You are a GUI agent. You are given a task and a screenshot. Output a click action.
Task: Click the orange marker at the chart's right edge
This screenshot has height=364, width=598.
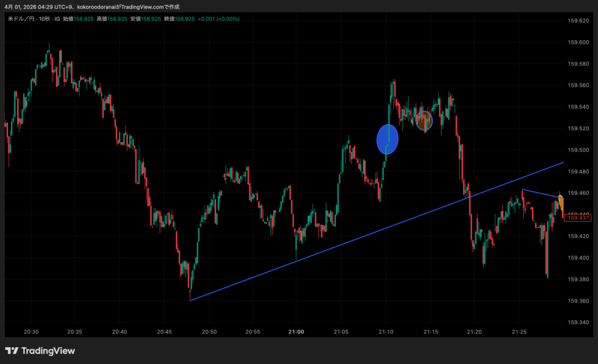pos(561,202)
